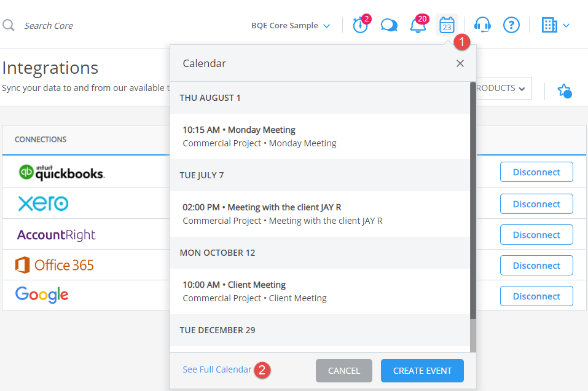The image size is (588, 391).
Task: Switch to the Connections tab
Action: [40, 140]
